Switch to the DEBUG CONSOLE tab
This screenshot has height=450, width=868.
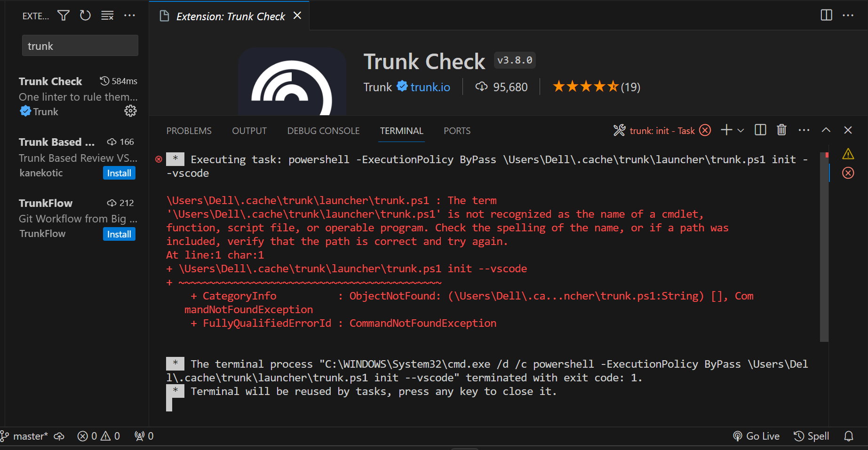pos(323,131)
